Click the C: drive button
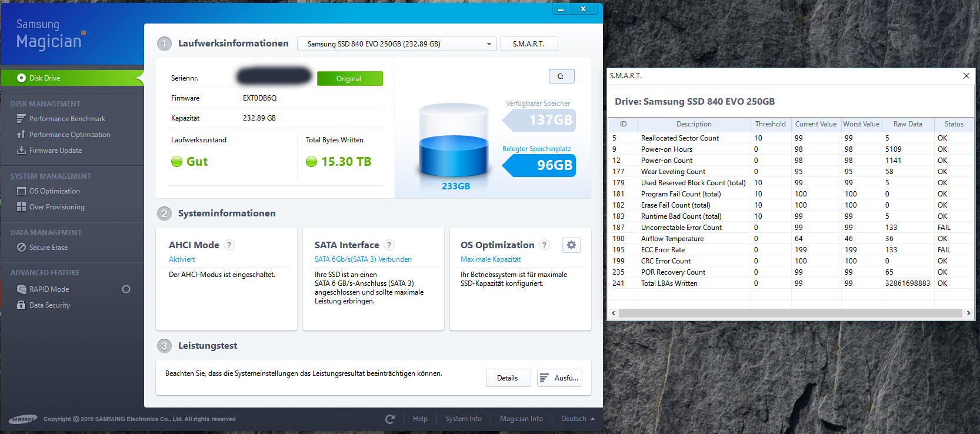Image resolution: width=980 pixels, height=434 pixels. 561,76
